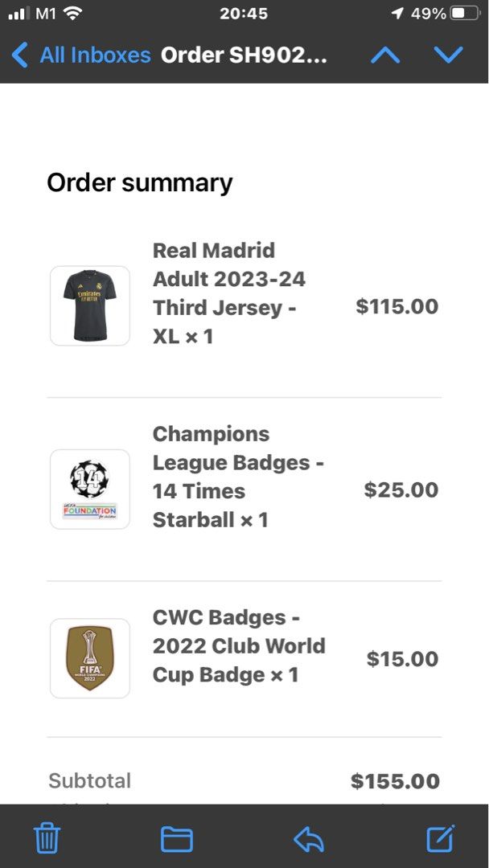Expand the previous message with up chevron

point(384,55)
